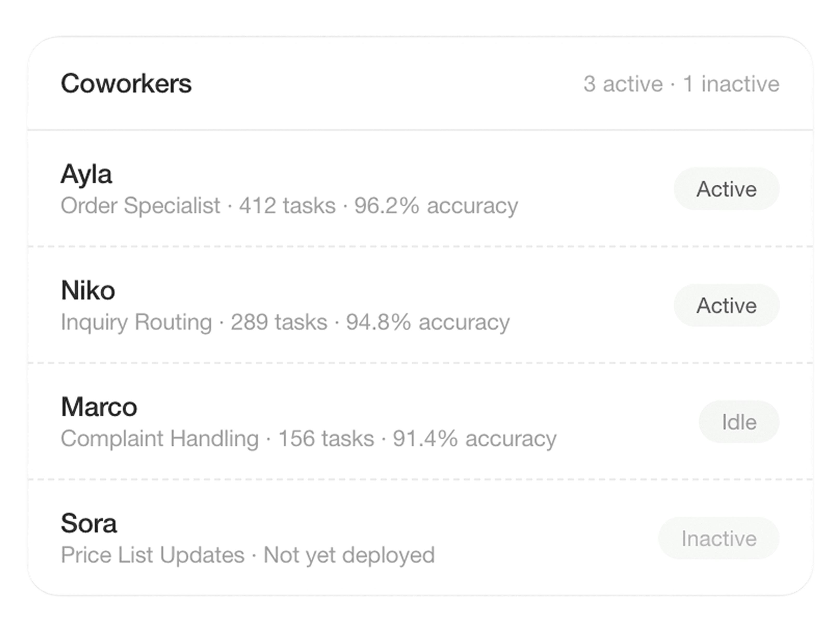836x644 pixels.
Task: Open Niko's coworker name
Action: (x=88, y=290)
